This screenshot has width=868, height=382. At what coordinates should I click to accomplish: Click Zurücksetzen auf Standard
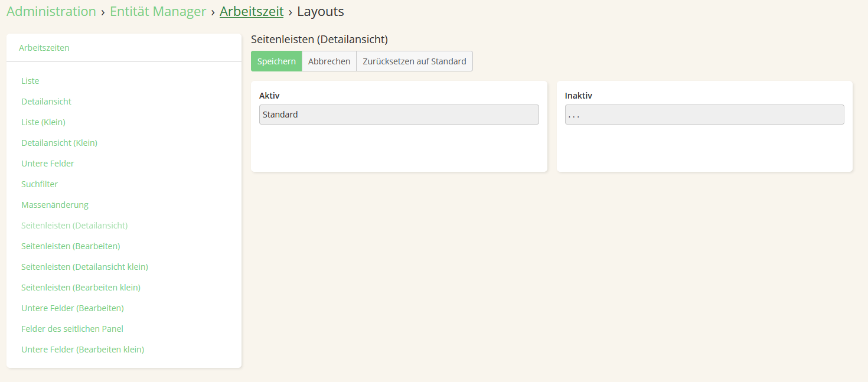click(414, 61)
